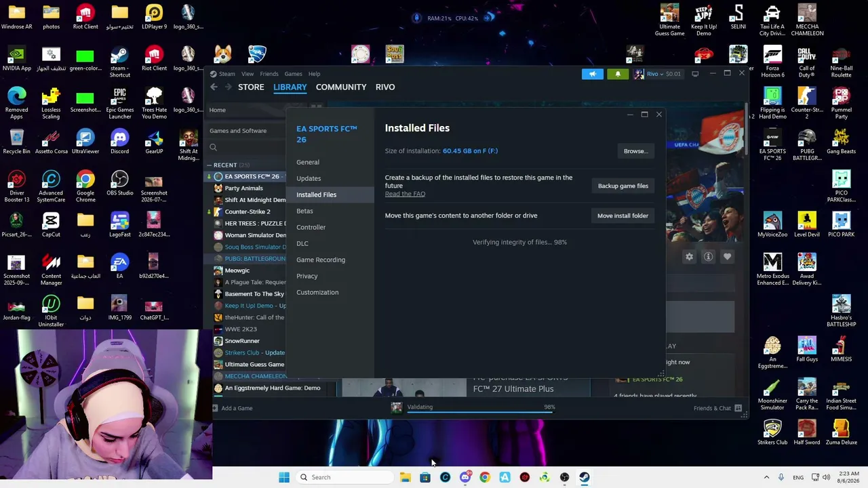868x488 pixels.
Task: Click Steam icon in the taskbar
Action: pos(585,477)
